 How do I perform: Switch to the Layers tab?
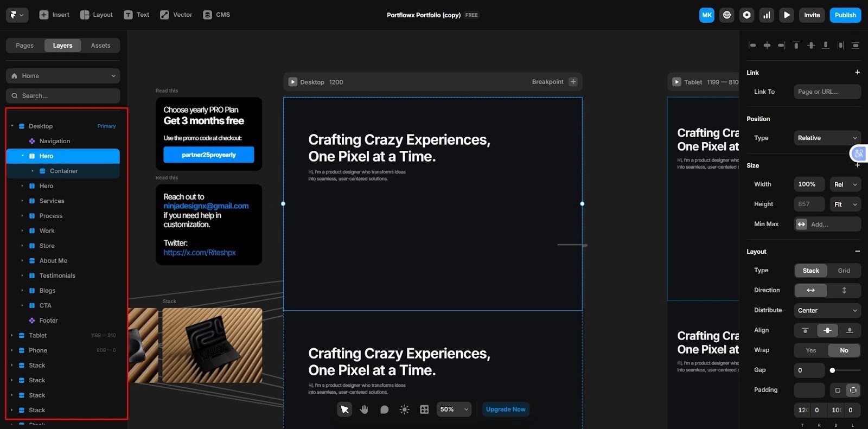click(x=62, y=46)
